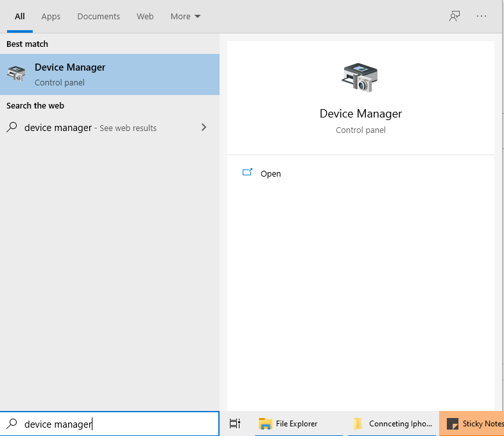Expand the web results chevron arrow
The width and height of the screenshot is (504, 436).
(204, 127)
